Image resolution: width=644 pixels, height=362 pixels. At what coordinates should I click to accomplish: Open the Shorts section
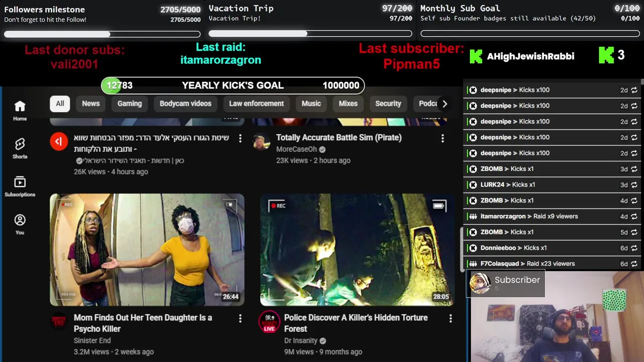click(20, 148)
